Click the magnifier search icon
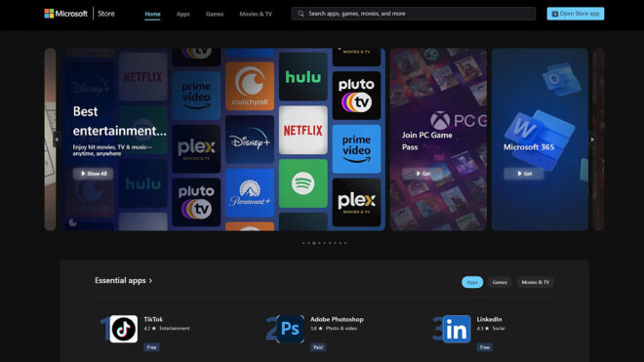This screenshot has width=644, height=362. [302, 14]
